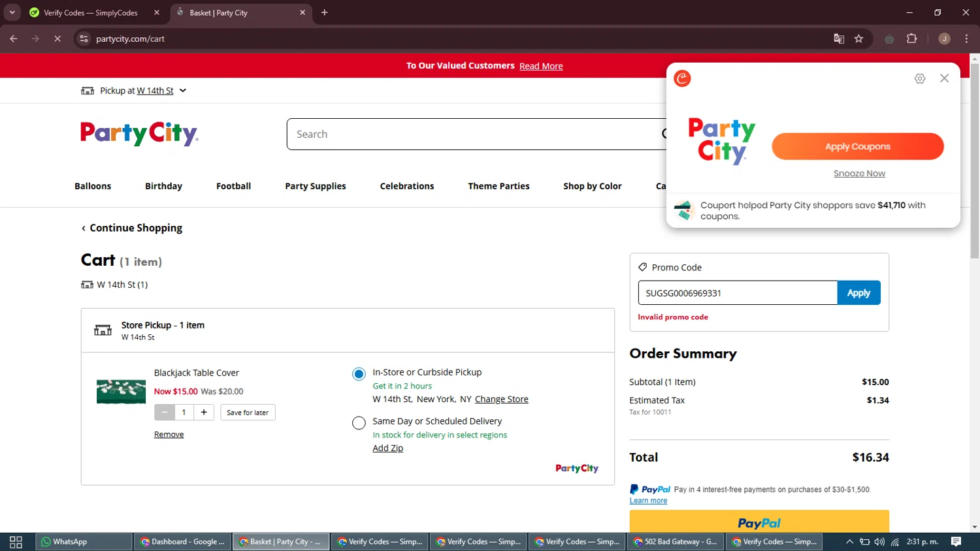Click the site information icon in address bar
Viewport: 980px width, 551px height.
(84, 39)
